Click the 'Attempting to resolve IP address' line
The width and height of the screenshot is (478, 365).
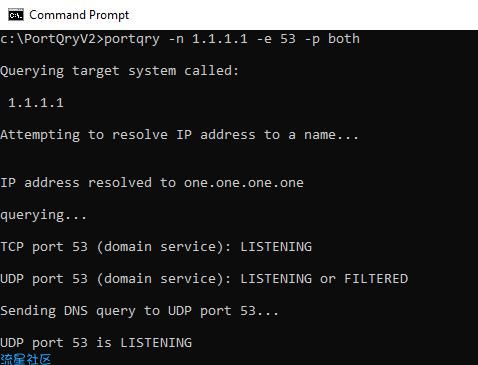point(179,135)
